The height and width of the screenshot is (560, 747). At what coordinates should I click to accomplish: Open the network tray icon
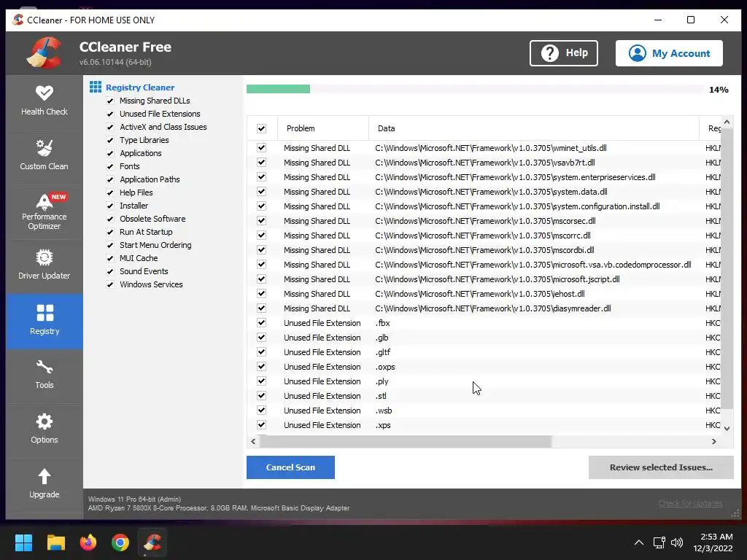(659, 542)
